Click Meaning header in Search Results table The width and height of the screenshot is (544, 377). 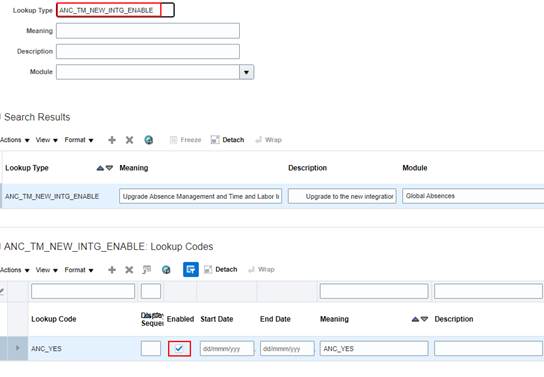click(134, 168)
